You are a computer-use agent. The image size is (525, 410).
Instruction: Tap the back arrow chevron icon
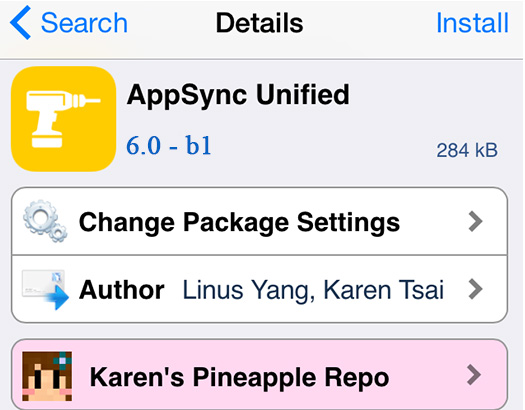(20, 23)
